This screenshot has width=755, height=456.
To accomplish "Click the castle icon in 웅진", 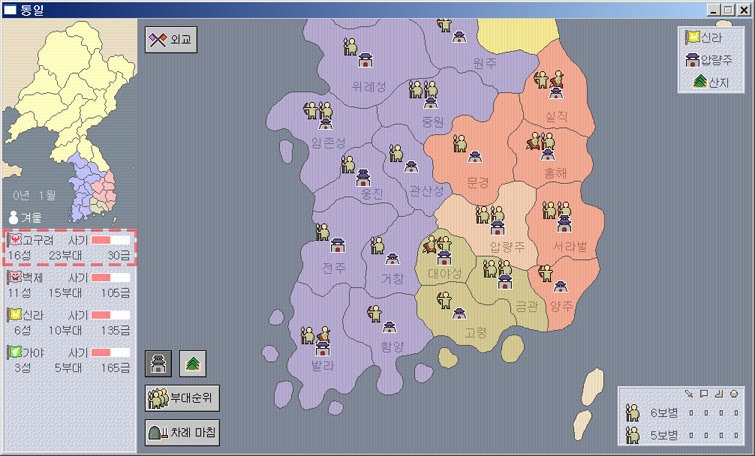I will 364,177.
